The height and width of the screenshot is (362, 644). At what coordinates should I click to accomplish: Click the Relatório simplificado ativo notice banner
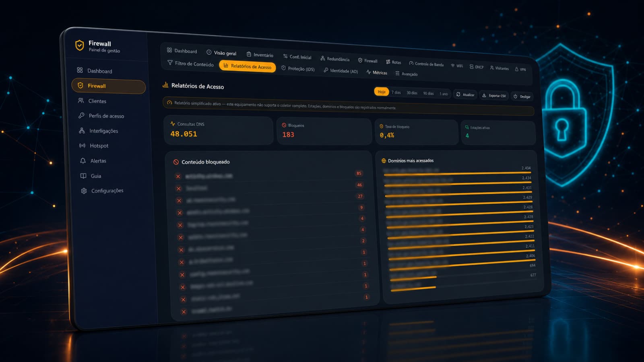348,106
